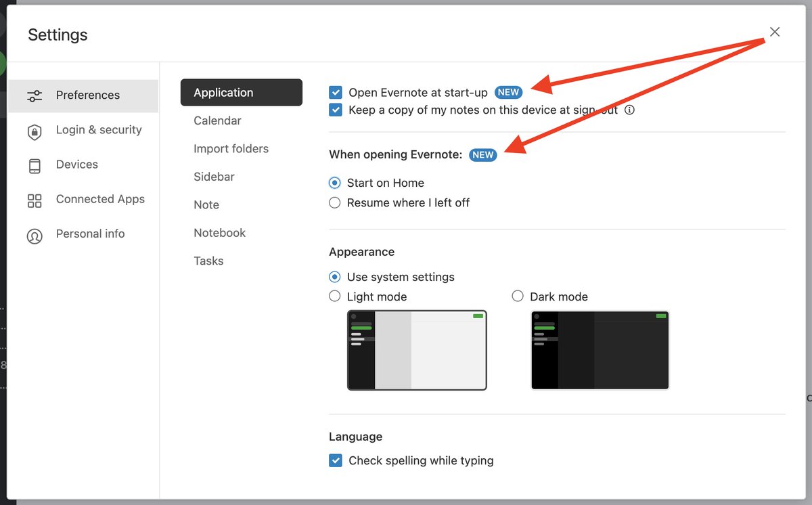Choose Dark mode appearance

point(518,296)
